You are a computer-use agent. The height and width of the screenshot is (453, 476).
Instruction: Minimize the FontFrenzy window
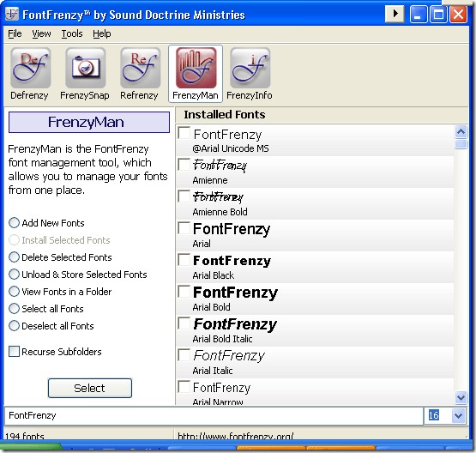tap(418, 14)
